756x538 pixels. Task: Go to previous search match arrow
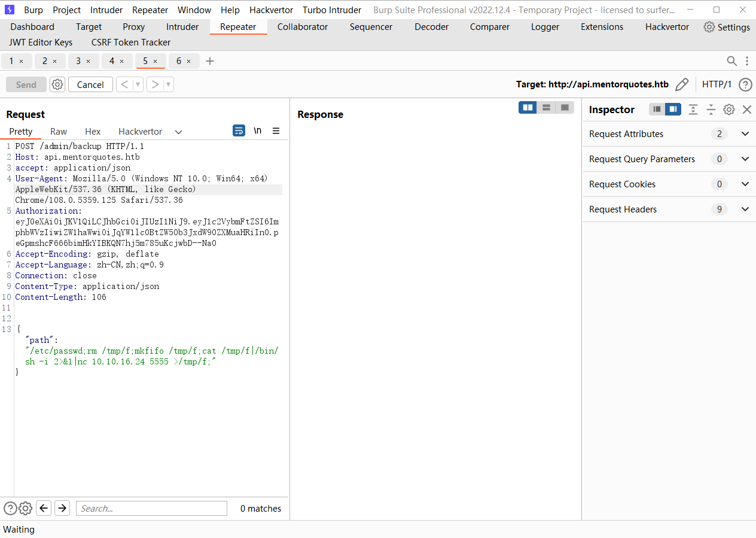[44, 509]
